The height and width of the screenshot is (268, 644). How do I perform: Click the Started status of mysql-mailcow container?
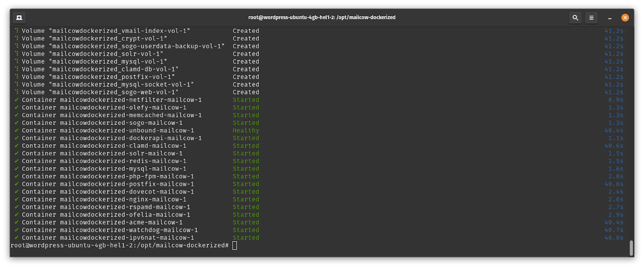pos(246,169)
